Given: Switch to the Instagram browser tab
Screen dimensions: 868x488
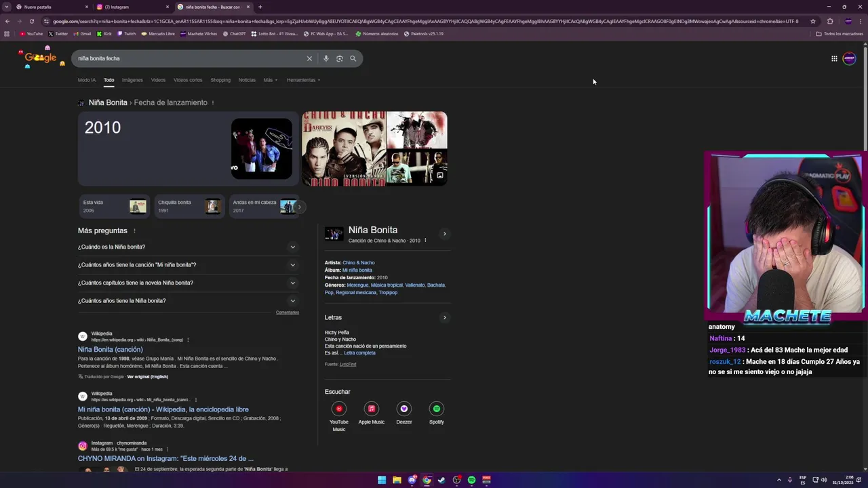Looking at the screenshot, I should 132,7.
